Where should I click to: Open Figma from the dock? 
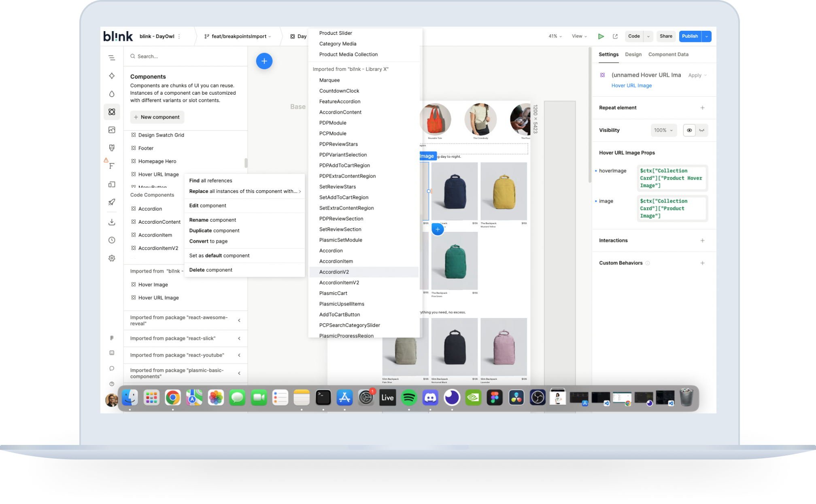coord(495,398)
